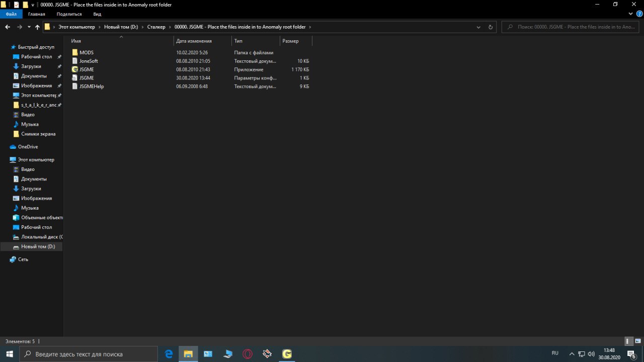Show hidden system tray icons
The image size is (644, 362).
pyautogui.click(x=572, y=354)
